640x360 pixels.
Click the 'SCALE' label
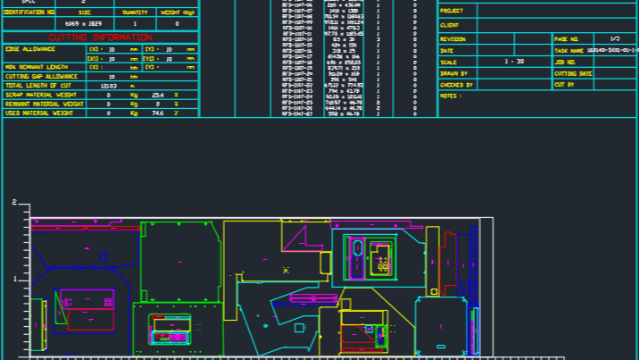[x=448, y=62]
